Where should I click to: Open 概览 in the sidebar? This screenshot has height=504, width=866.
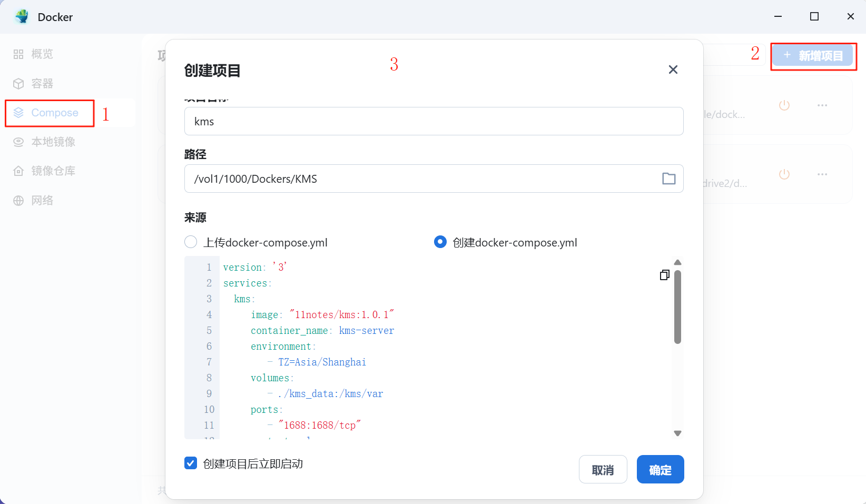click(34, 54)
